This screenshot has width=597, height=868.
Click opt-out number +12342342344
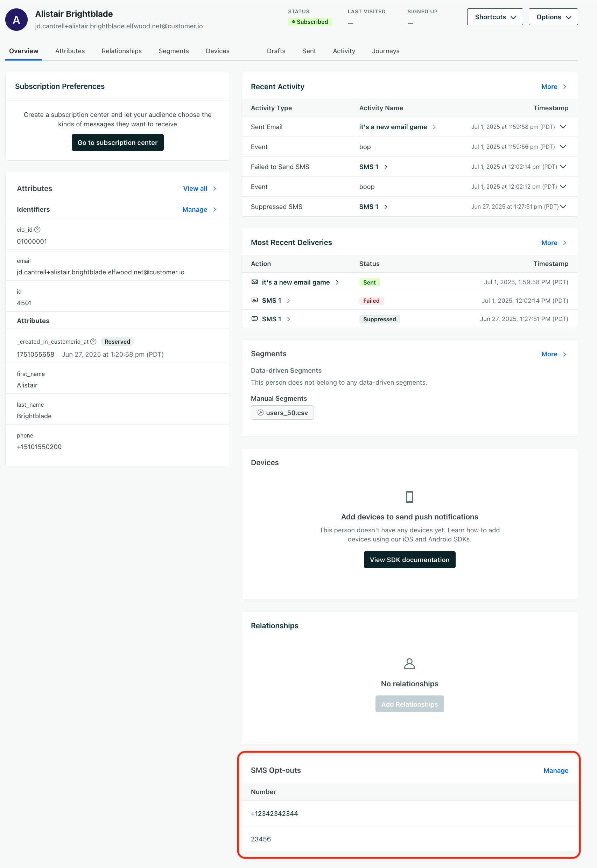pyautogui.click(x=274, y=814)
